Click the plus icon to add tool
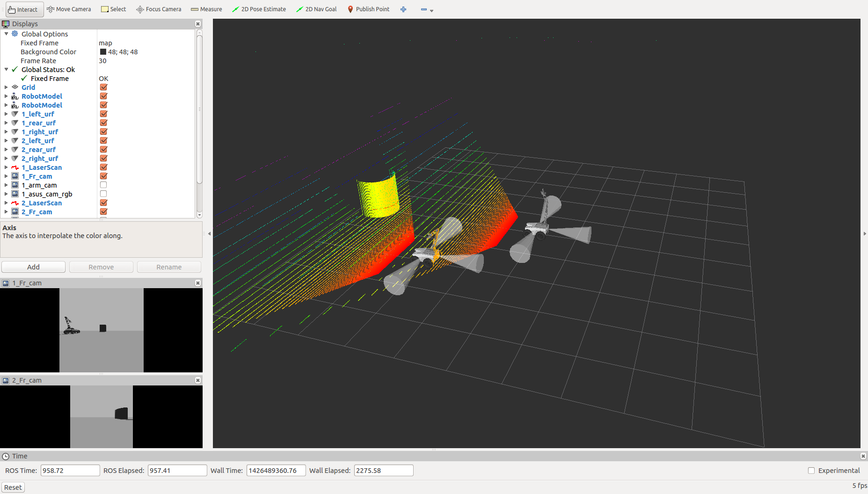This screenshot has width=868, height=494. [403, 9]
